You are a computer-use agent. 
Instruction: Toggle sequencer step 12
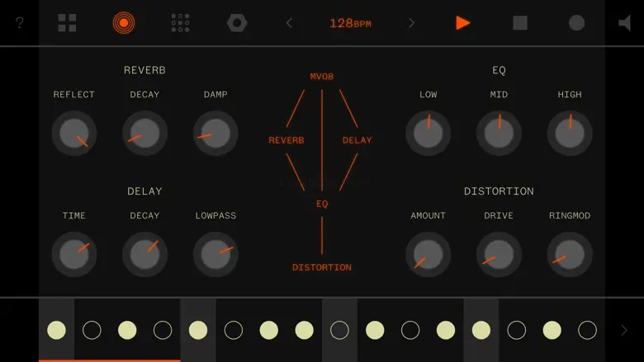pos(446,330)
